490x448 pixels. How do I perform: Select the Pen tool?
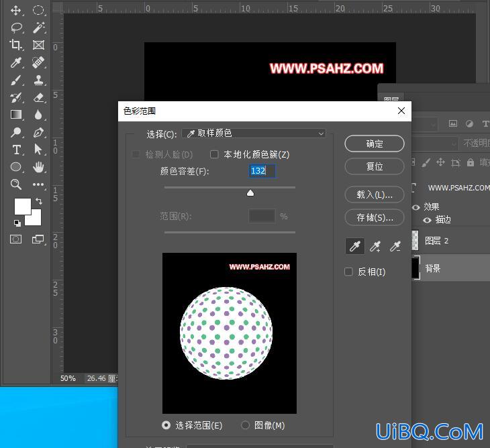[38, 132]
